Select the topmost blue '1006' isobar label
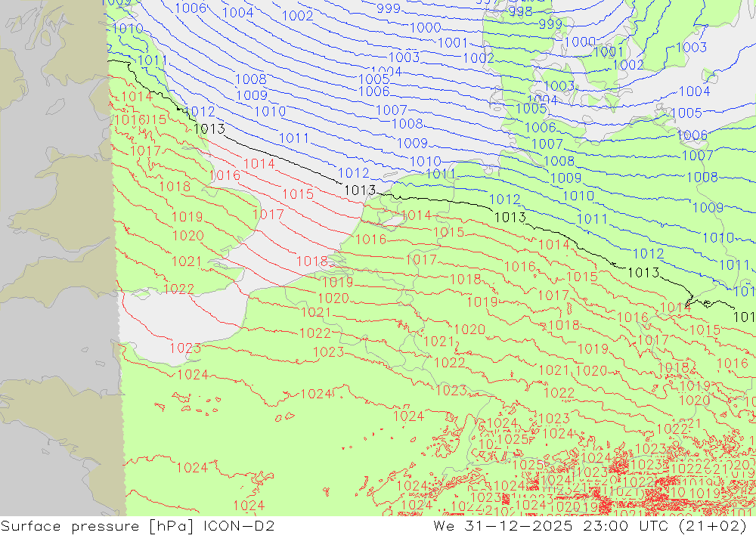Image resolution: width=756 pixels, height=554 pixels. (x=191, y=8)
